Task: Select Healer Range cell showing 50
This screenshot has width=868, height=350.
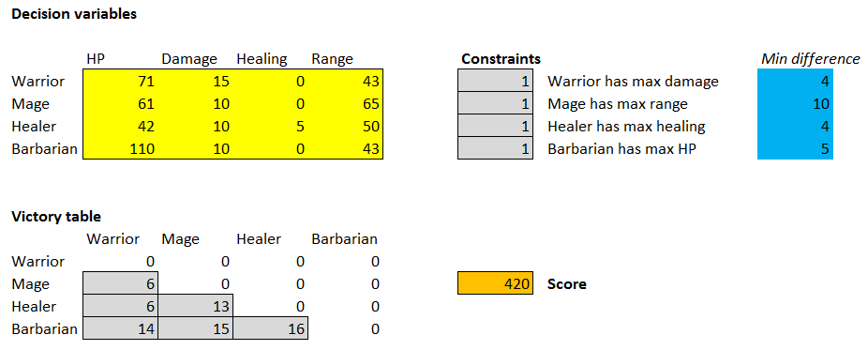Action: [346, 127]
